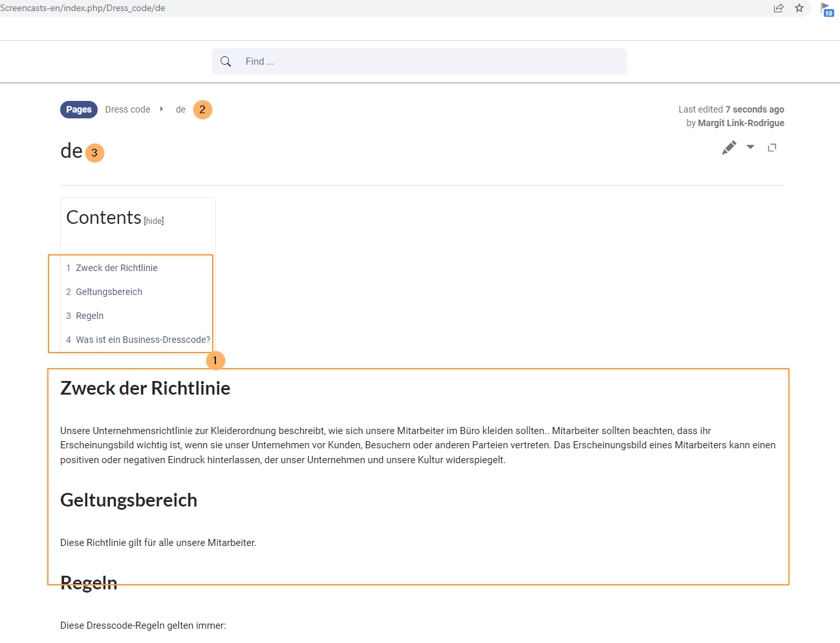
Task: Hide the Contents table
Action: pyautogui.click(x=154, y=221)
